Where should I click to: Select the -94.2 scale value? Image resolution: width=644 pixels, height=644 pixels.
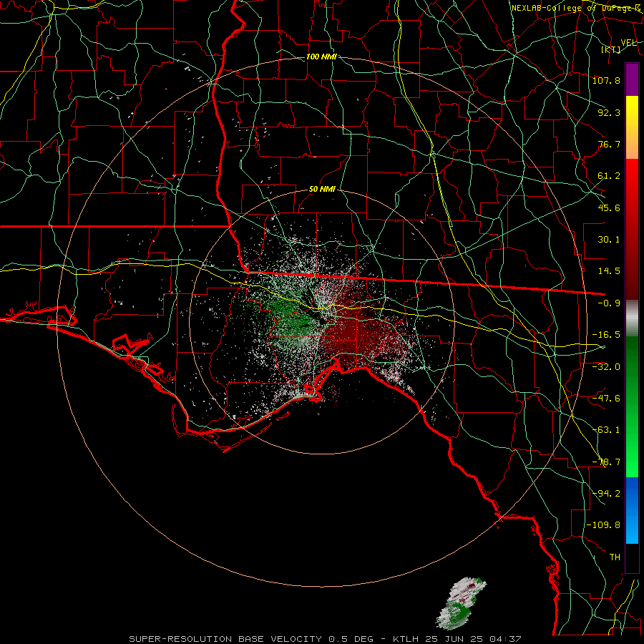click(x=606, y=494)
